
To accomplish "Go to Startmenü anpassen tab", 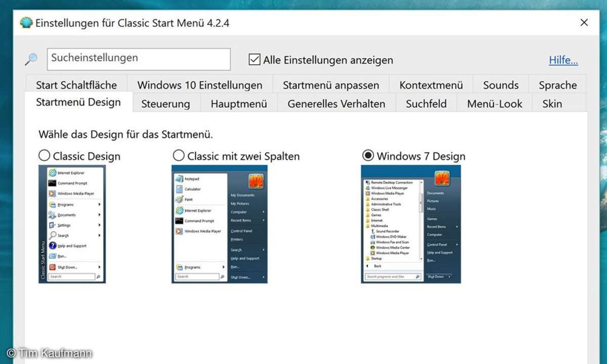I will [x=331, y=85].
